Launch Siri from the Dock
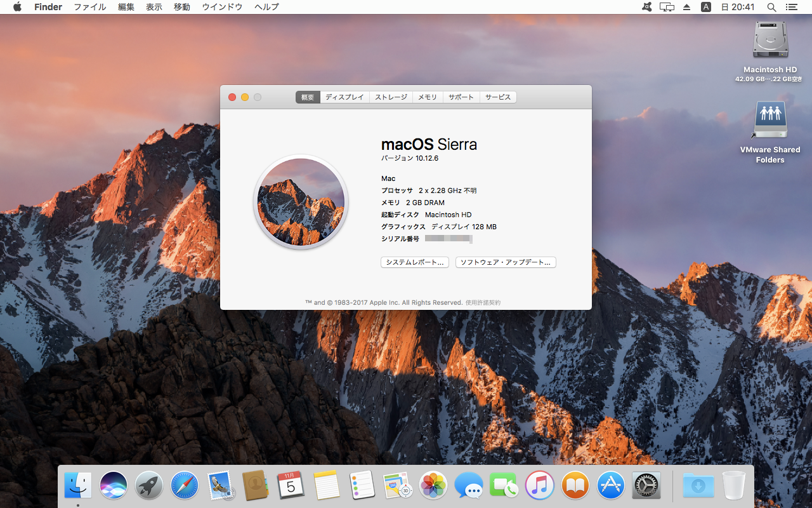The image size is (812, 508). 114,486
